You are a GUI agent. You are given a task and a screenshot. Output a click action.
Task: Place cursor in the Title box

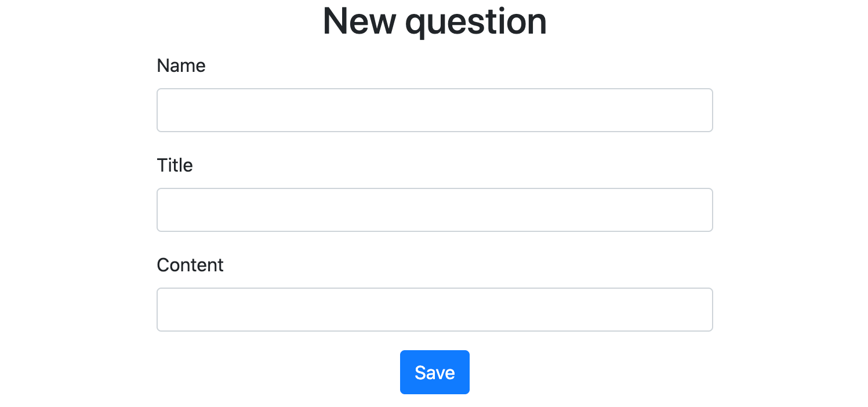pyautogui.click(x=434, y=210)
